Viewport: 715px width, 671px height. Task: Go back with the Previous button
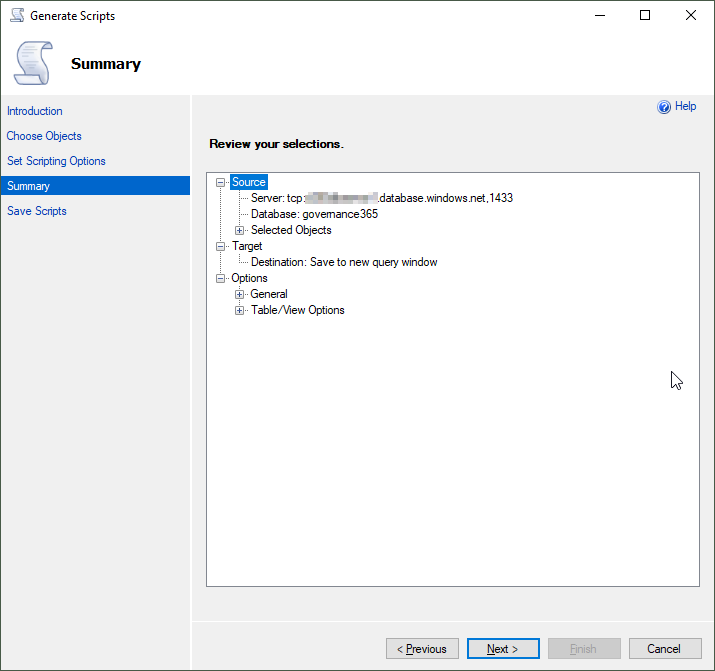(422, 649)
